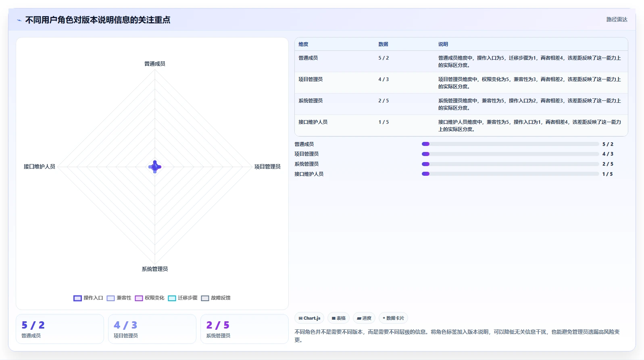Click the 说明 column header
The image size is (644, 360).
pyautogui.click(x=443, y=44)
